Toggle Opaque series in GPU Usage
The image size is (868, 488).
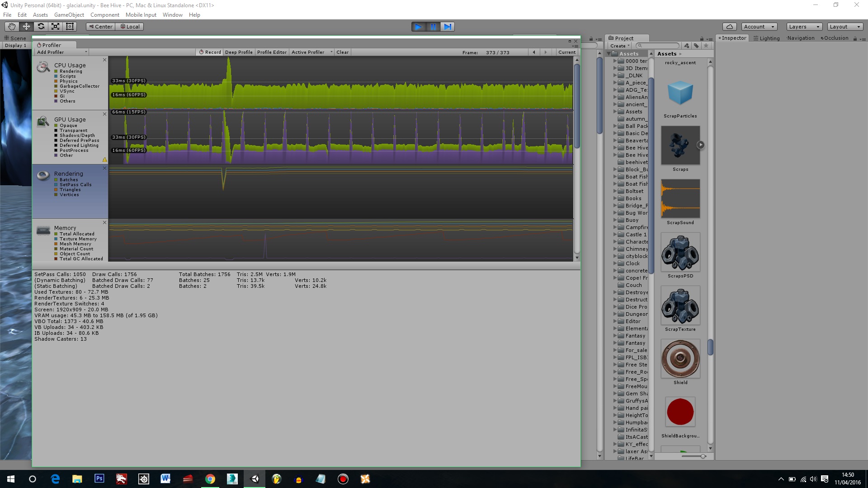point(66,126)
